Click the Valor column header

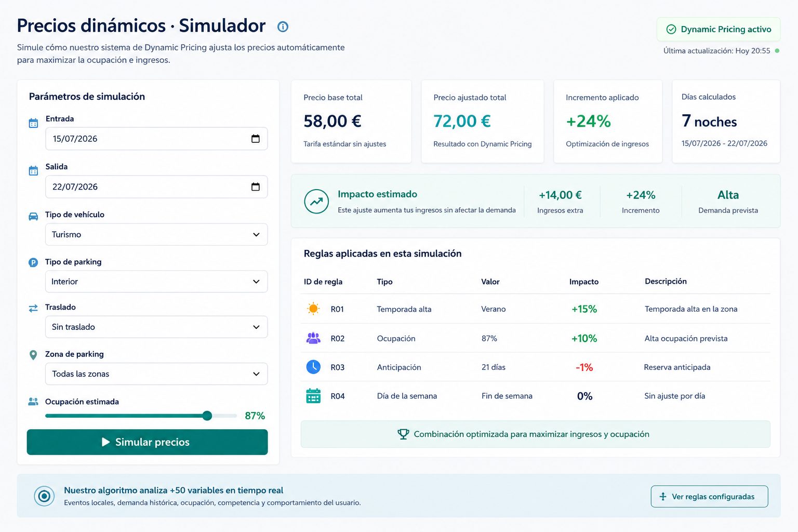click(x=490, y=282)
